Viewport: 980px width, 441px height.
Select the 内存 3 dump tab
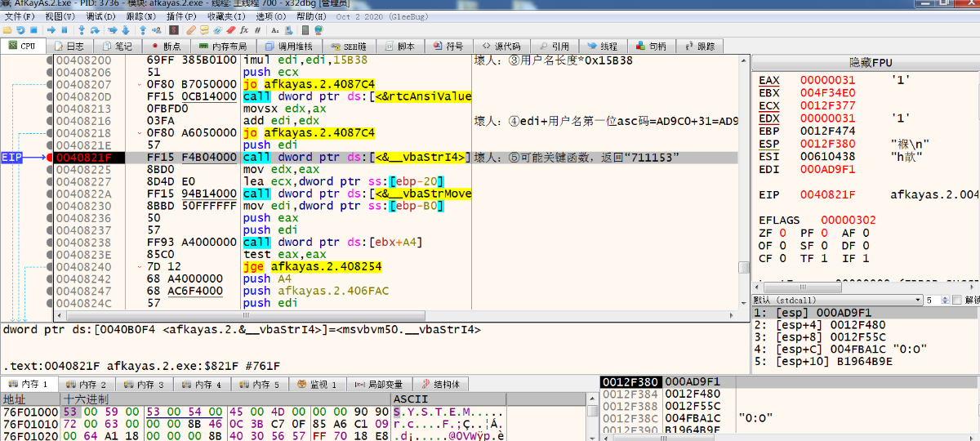145,384
